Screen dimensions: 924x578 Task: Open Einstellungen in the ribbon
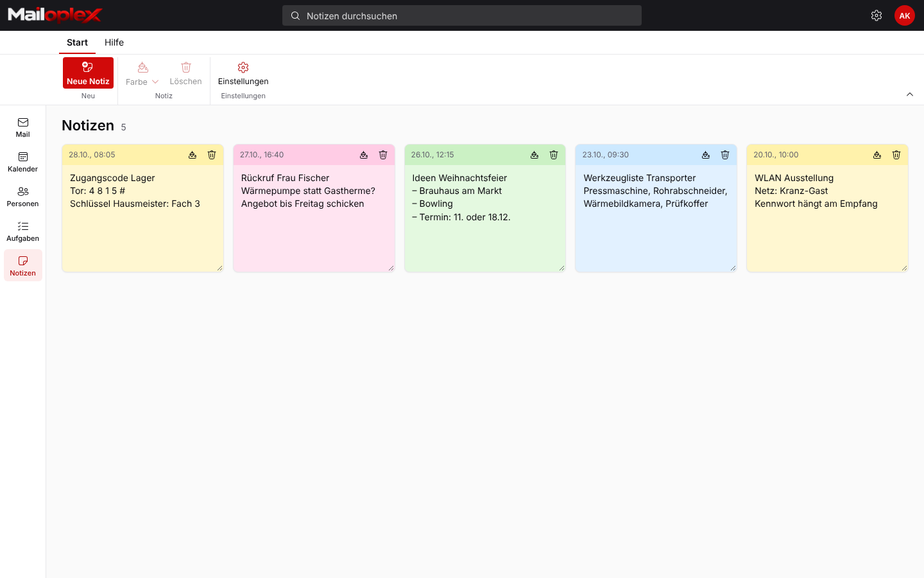pos(243,73)
